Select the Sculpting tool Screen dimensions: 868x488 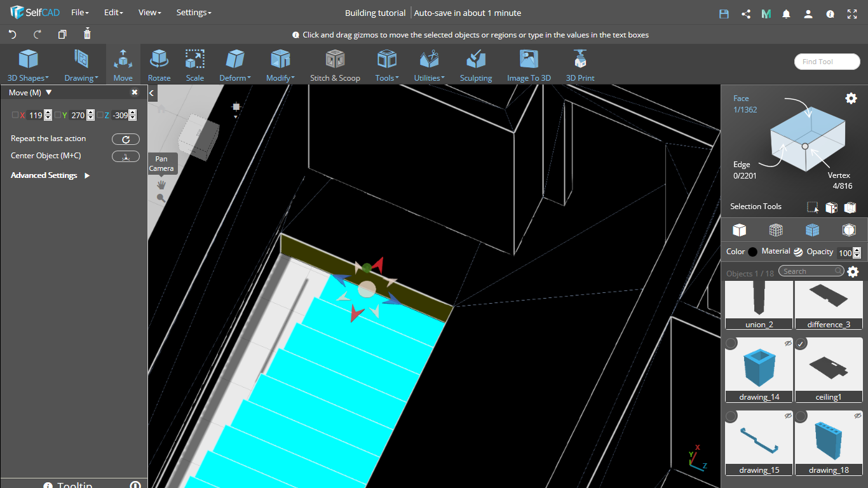tap(476, 65)
